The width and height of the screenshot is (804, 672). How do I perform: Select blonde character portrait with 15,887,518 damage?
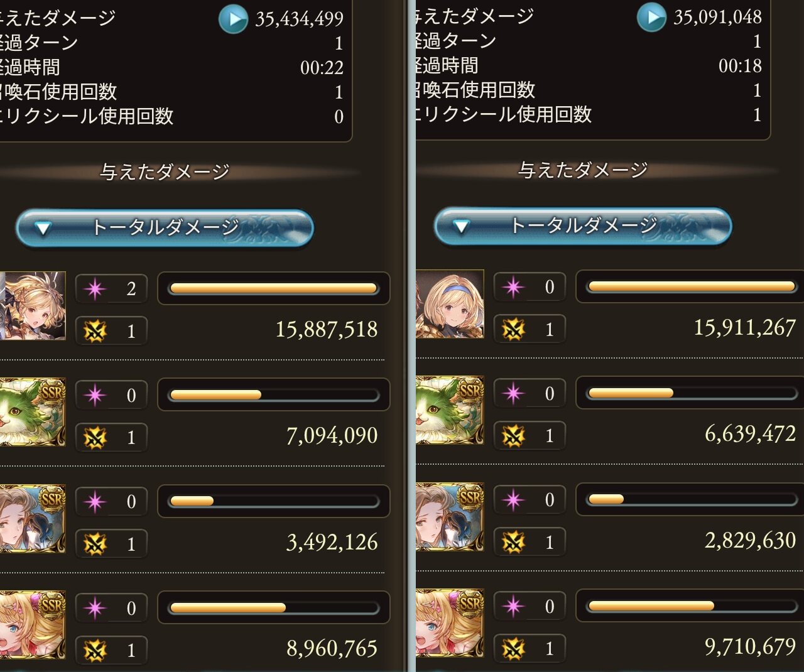33,306
